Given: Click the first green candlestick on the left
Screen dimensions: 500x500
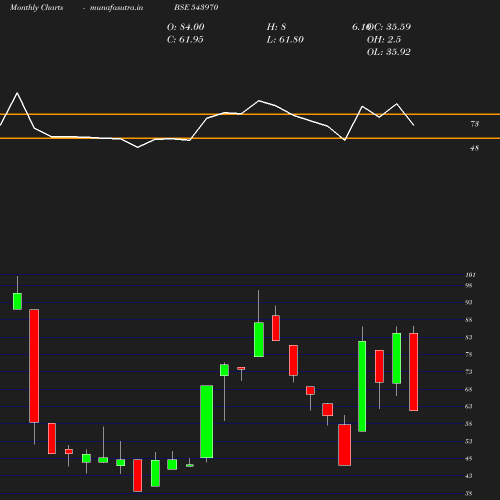Looking at the screenshot, I should tap(17, 301).
